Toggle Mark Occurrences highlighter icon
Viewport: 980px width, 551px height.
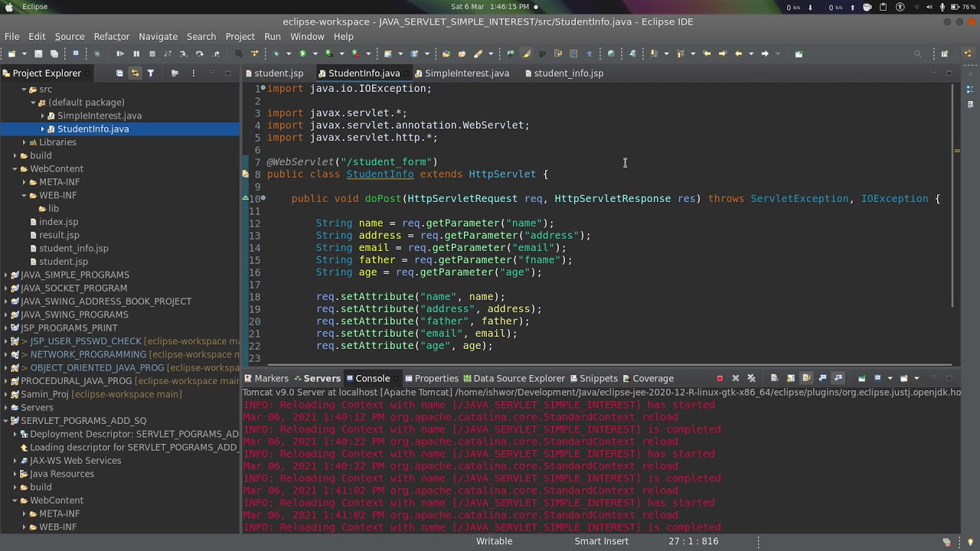point(526,54)
